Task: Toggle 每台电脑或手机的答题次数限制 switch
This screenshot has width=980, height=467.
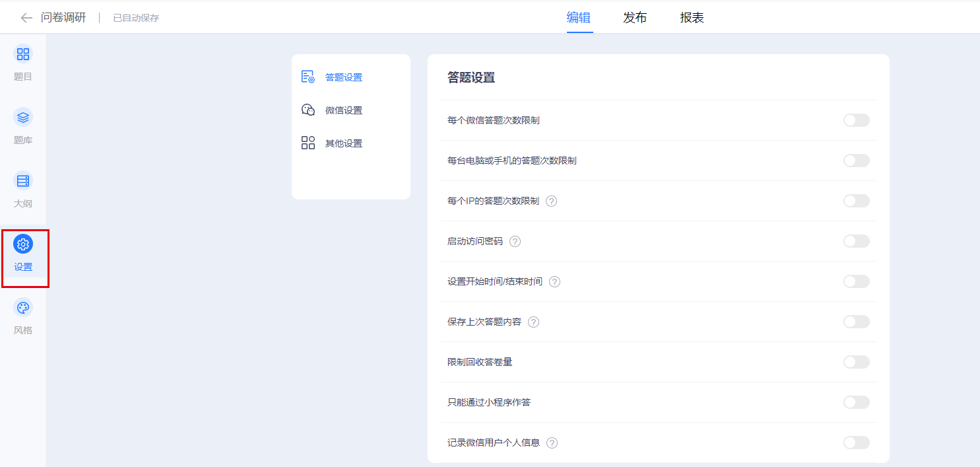Action: 857,161
